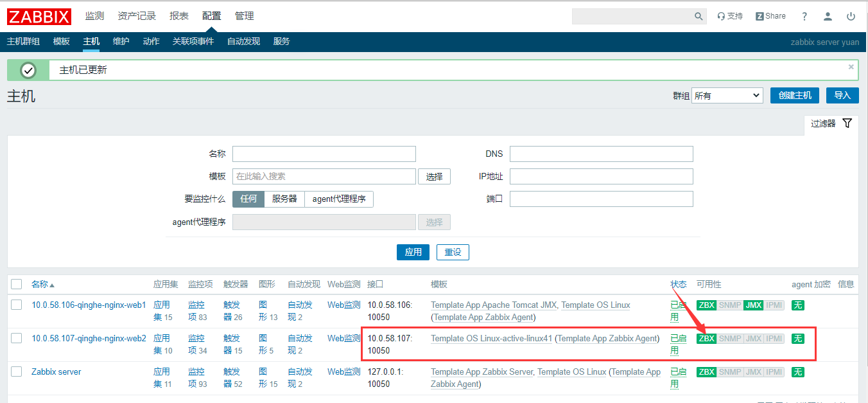Open the 管理 menu
868x403 pixels.
(x=244, y=16)
